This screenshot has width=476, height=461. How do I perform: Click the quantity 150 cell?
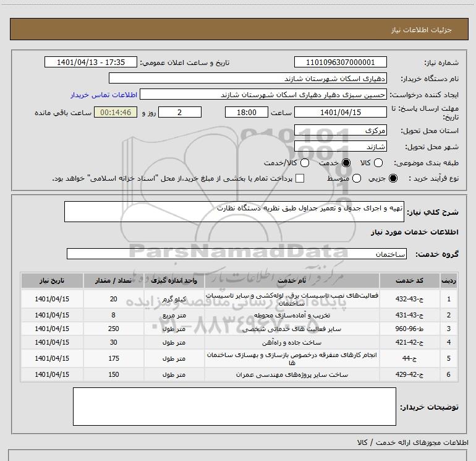[114, 375]
